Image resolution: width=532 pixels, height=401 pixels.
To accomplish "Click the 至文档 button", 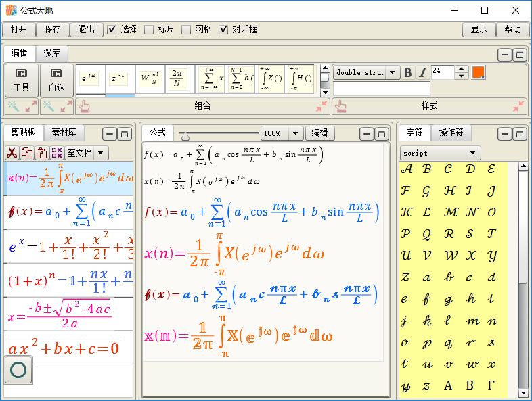I will (80, 153).
